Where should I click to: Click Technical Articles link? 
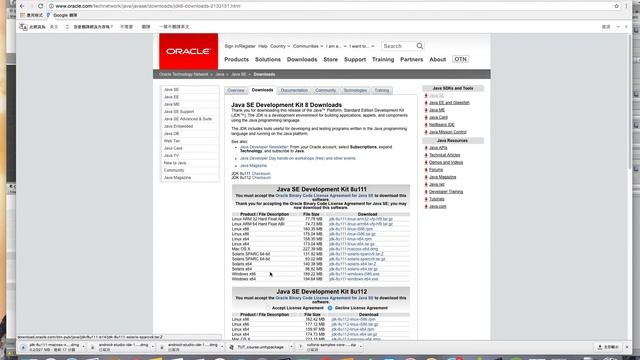coord(444,155)
